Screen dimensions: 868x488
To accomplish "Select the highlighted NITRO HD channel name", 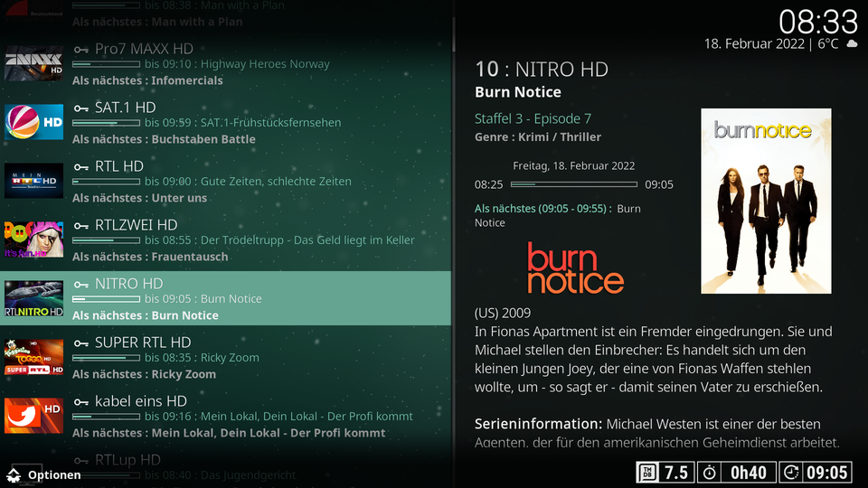I will click(x=129, y=283).
